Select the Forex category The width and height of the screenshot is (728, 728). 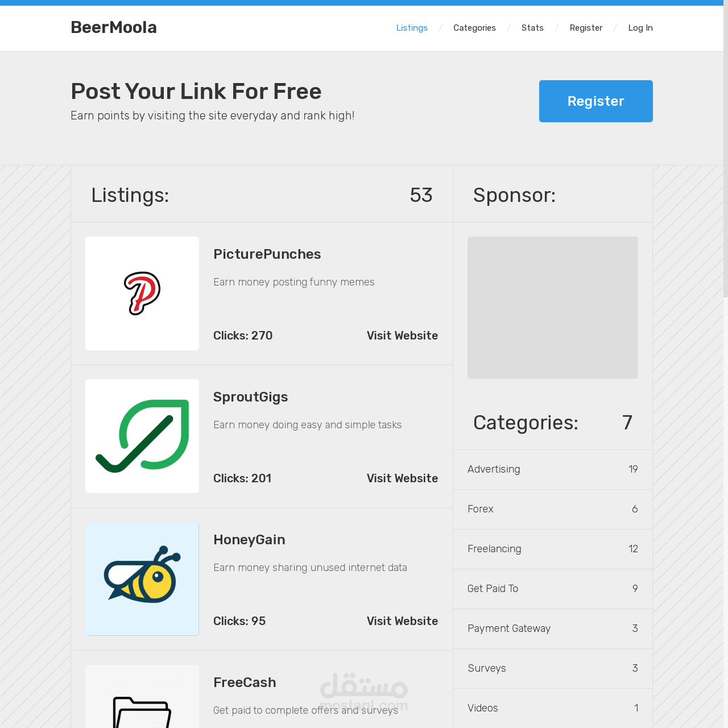(481, 509)
